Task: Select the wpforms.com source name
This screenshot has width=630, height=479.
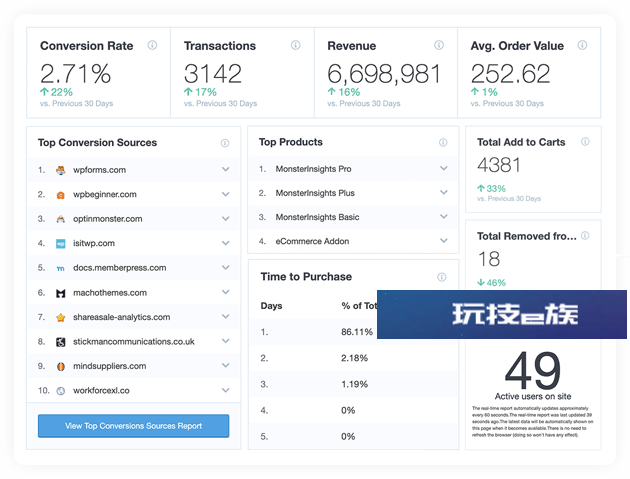Action: [x=99, y=170]
